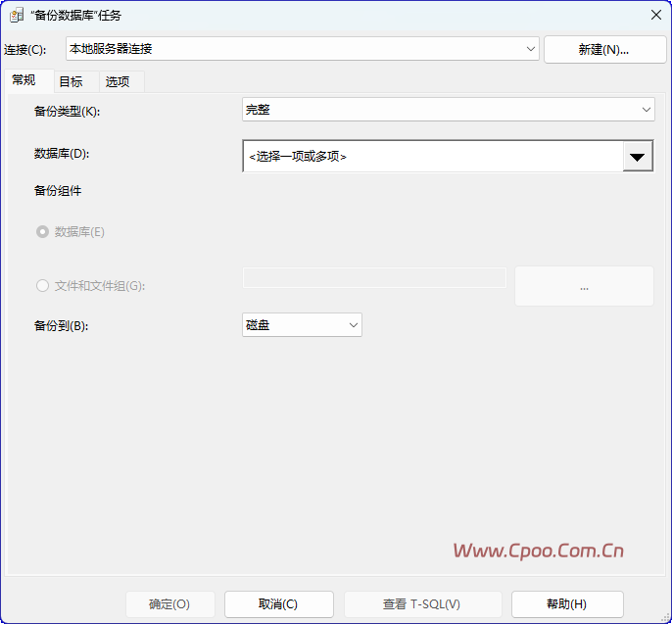The image size is (672, 624).
Task: Click the 取消(C) button
Action: [x=278, y=604]
